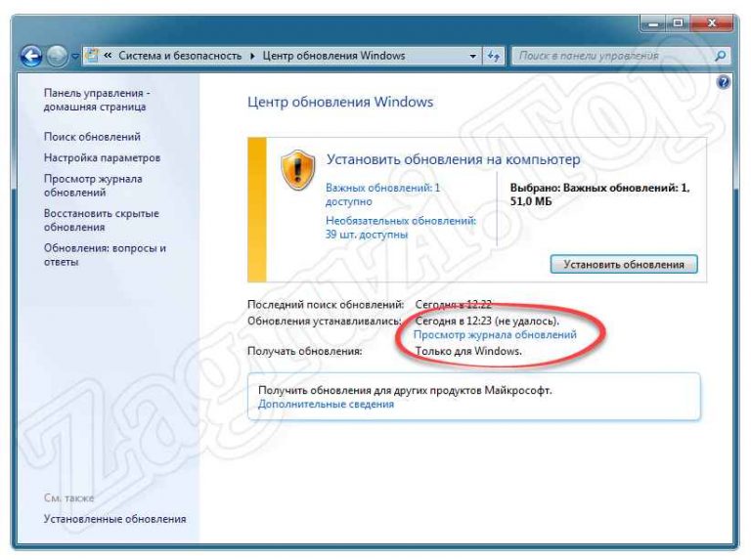Refresh the page using address bar refresh button
751x560 pixels.
494,56
